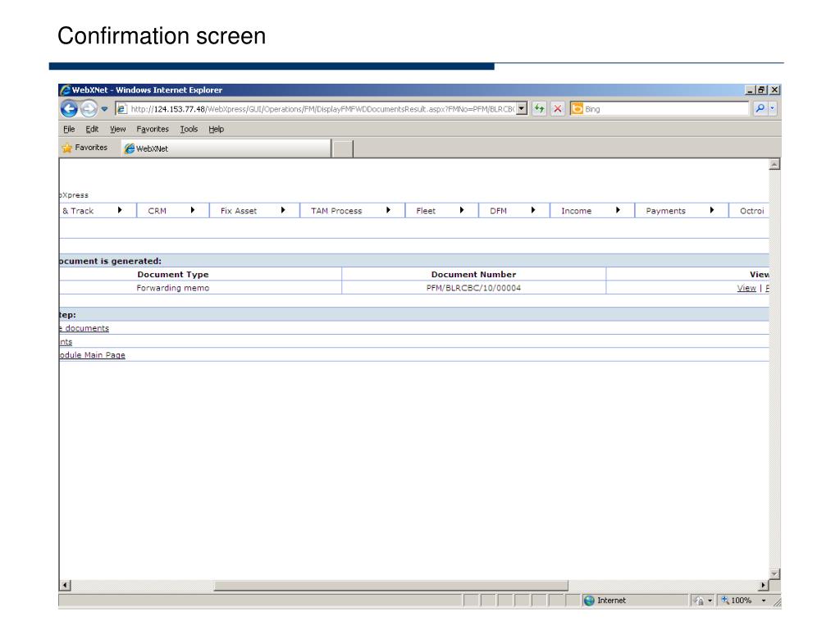Open the search options dropdown arrow
This screenshot has height=630, width=840.
pos(773,109)
